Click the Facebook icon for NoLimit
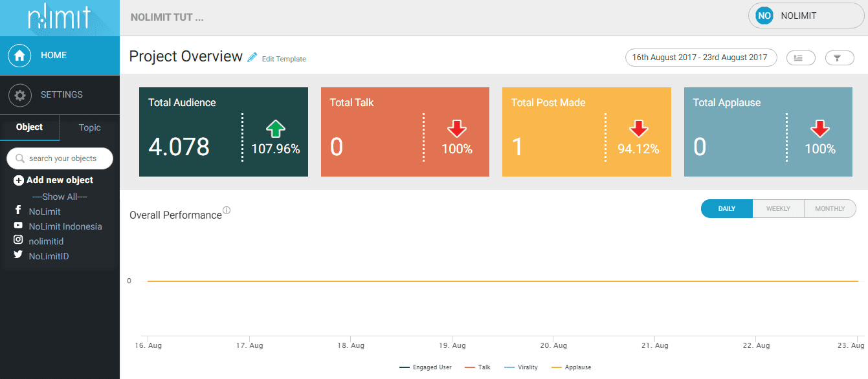Image resolution: width=868 pixels, height=379 pixels. point(19,211)
